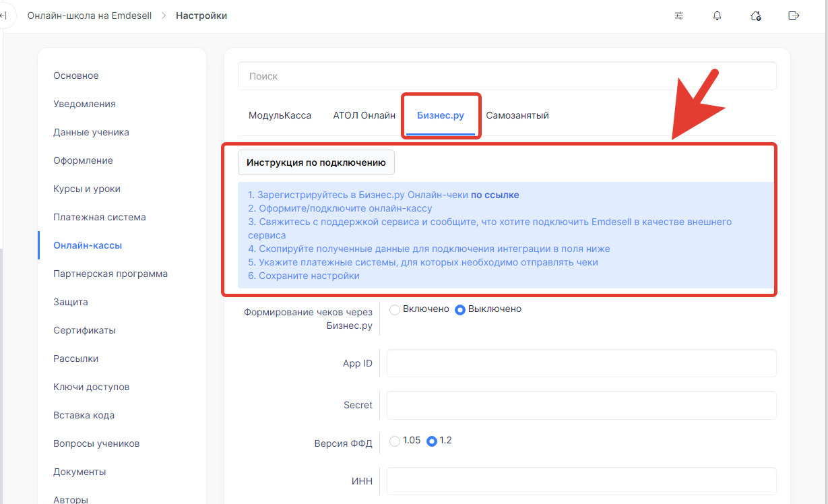
Task: Open Вставка кода settings section
Action: (84, 415)
